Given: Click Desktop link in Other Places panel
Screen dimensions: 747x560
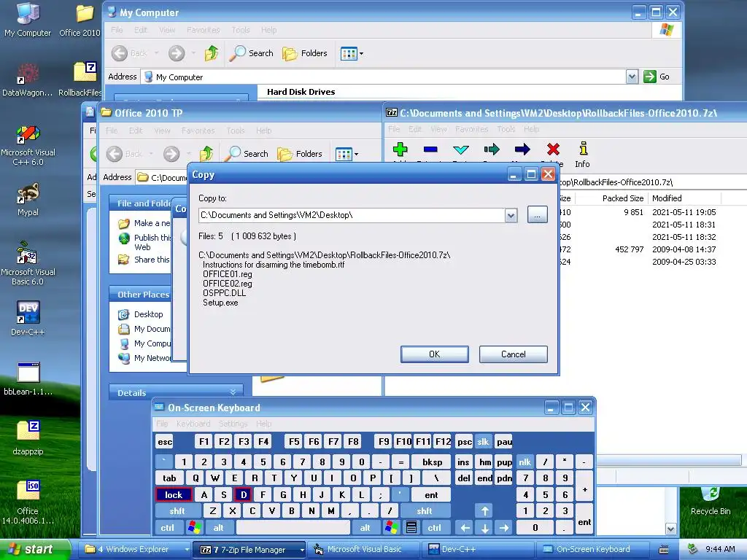Looking at the screenshot, I should tap(148, 314).
